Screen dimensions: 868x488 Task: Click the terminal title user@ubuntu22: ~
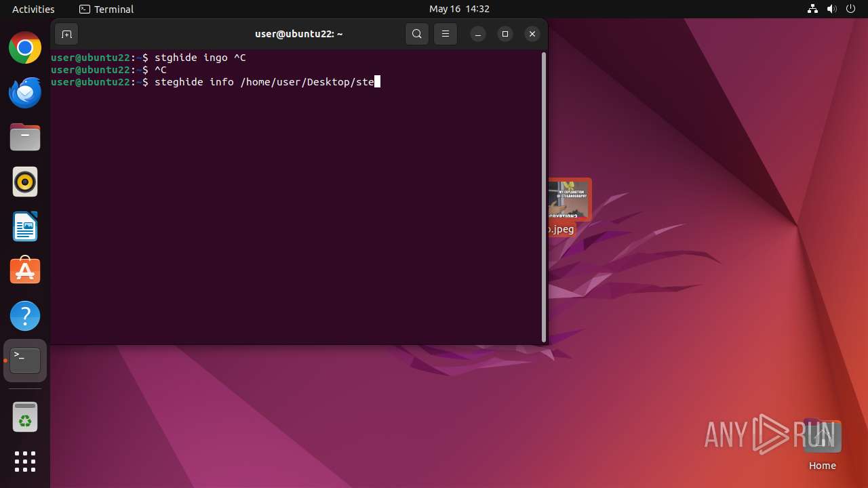298,34
